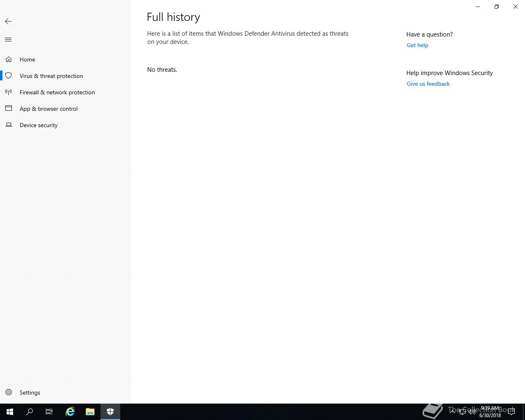Open taskbar search magnifier
The height and width of the screenshot is (420, 525).
tap(30, 412)
